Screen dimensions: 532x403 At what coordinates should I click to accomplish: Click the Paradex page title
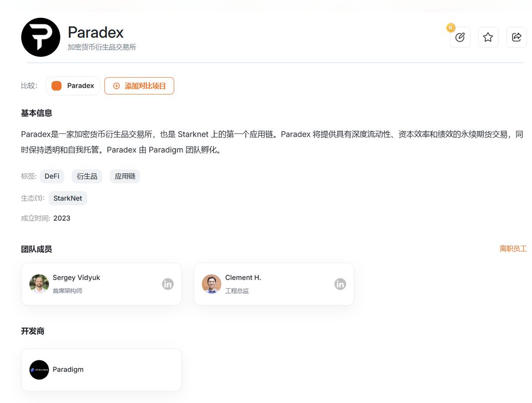click(96, 32)
